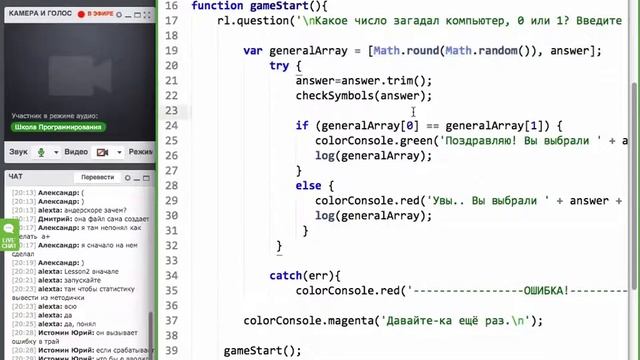Maximize the ЧАТ panel
The width and height of the screenshot is (640, 360).
146,178
